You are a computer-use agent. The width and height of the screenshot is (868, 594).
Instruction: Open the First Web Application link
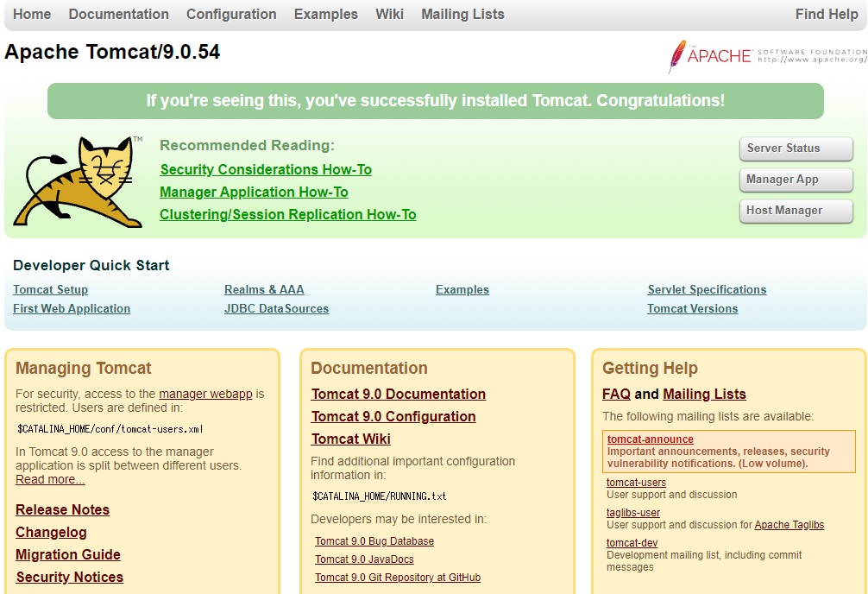pyautogui.click(x=72, y=308)
